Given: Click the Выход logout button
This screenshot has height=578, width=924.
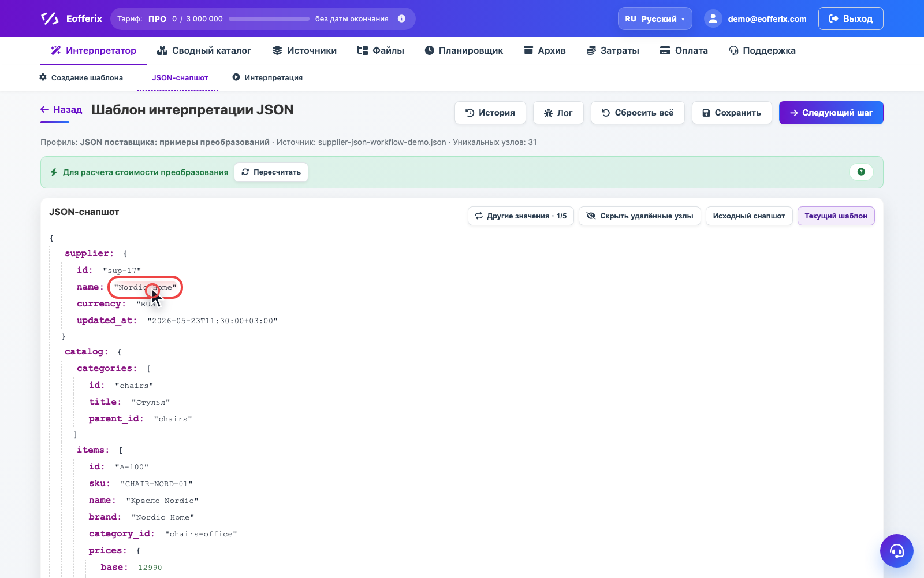Looking at the screenshot, I should [851, 18].
